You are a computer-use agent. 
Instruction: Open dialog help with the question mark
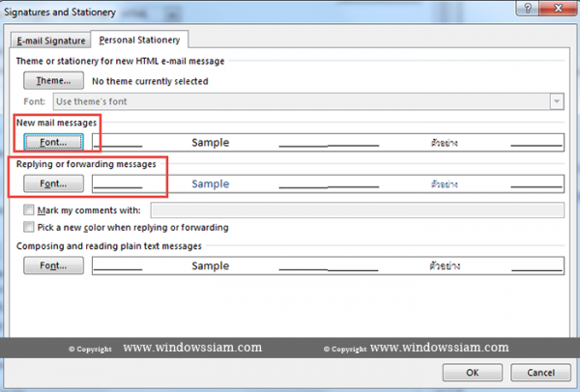click(x=528, y=8)
